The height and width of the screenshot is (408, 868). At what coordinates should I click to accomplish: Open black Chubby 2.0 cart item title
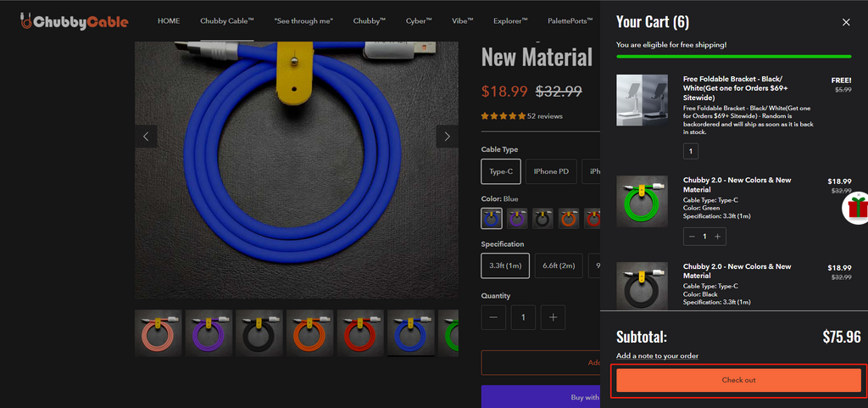tap(737, 271)
